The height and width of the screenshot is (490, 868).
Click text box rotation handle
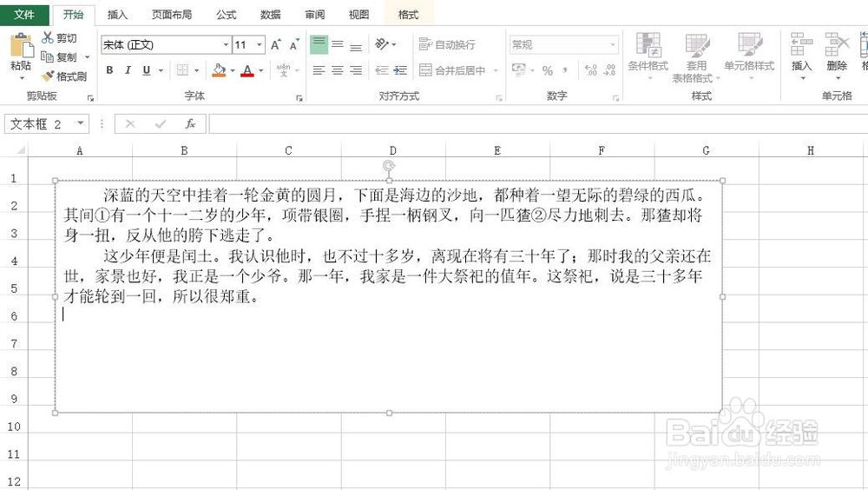(389, 166)
